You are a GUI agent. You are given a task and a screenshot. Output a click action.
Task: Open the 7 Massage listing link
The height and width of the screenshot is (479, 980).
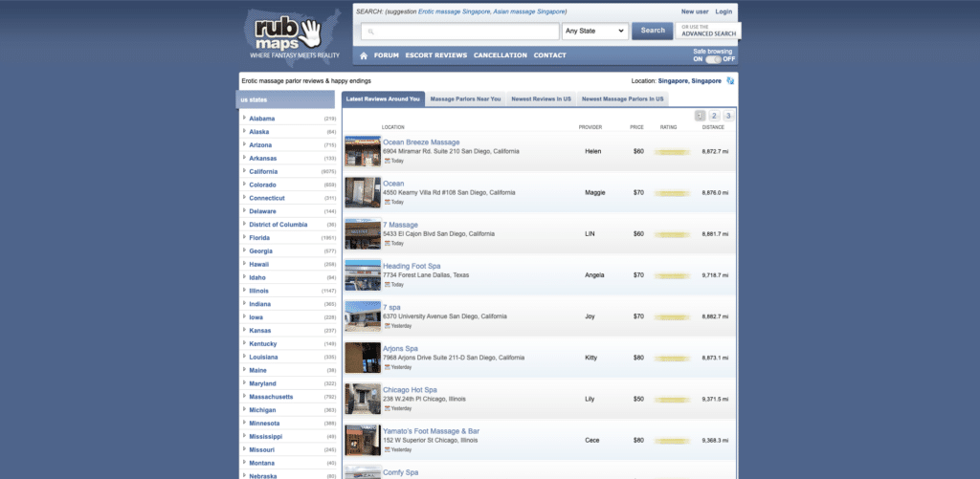(401, 225)
